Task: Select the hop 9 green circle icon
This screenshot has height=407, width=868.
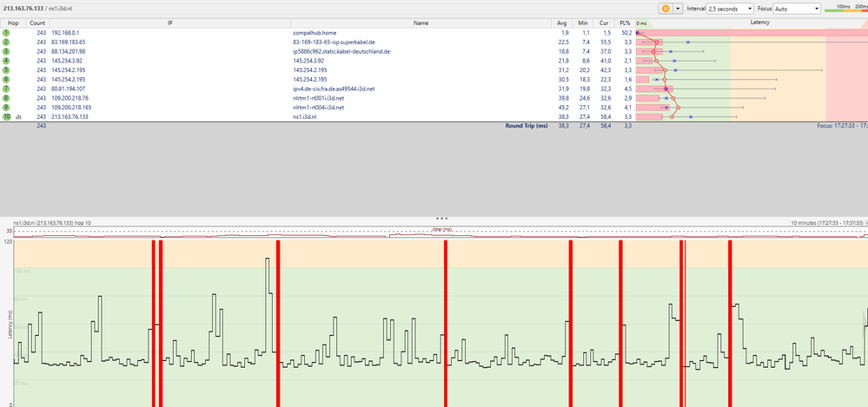Action: (6, 107)
